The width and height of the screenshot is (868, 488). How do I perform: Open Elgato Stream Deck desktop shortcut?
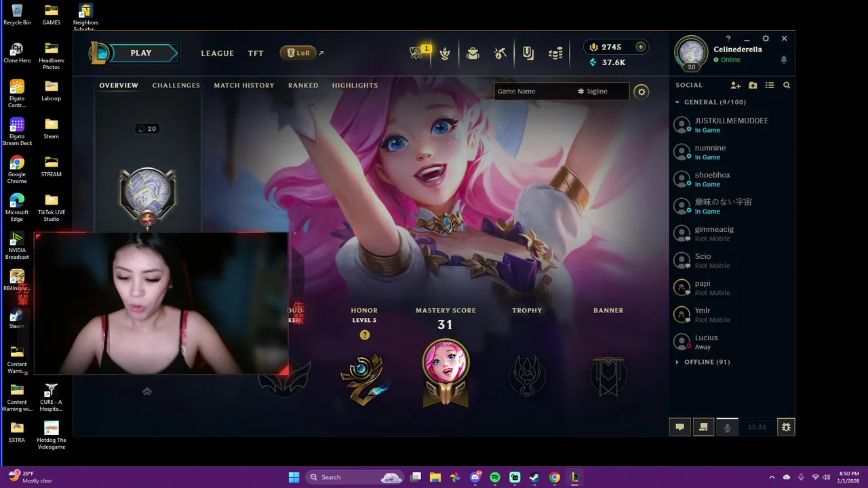[x=17, y=131]
